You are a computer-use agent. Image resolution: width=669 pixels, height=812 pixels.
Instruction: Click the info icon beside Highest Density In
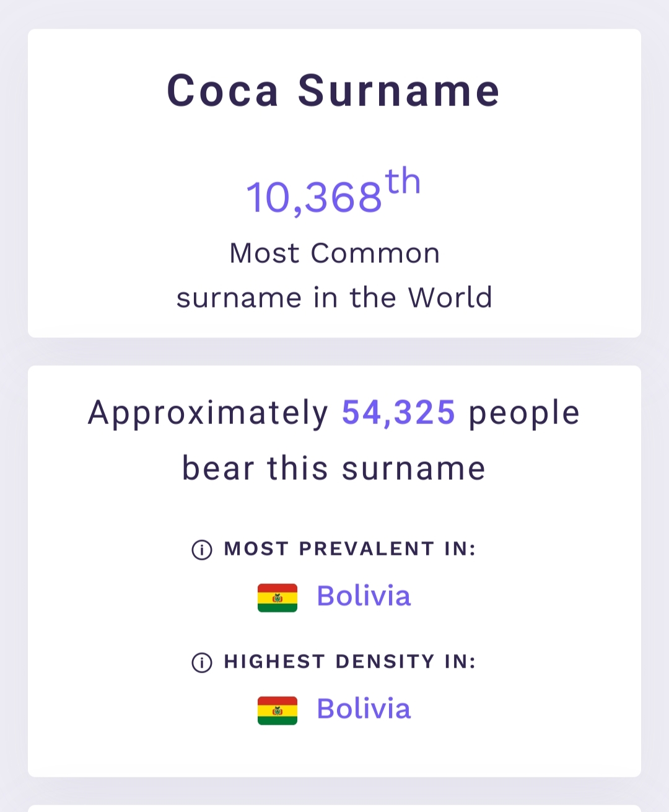pos(202,662)
